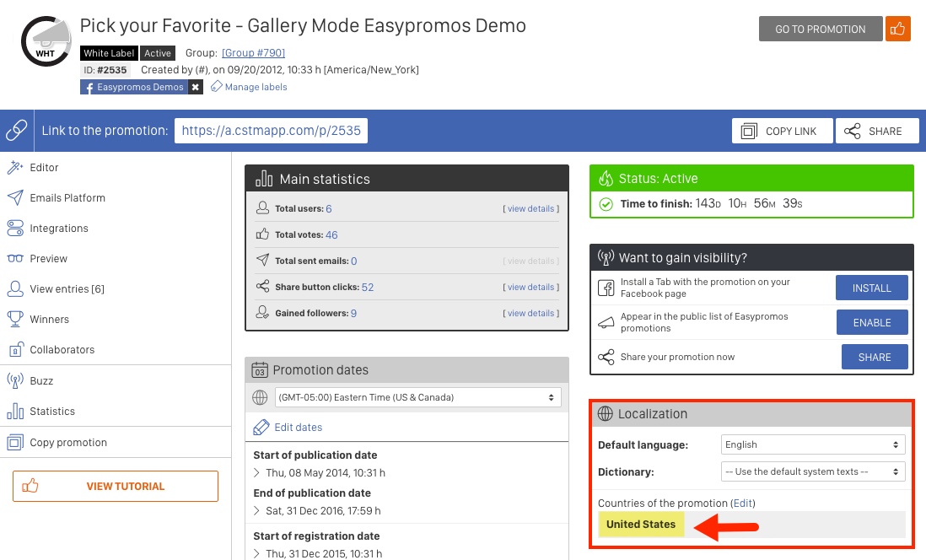The width and height of the screenshot is (926, 560).
Task: Click the orange thumbs-up icon button
Action: (x=897, y=29)
